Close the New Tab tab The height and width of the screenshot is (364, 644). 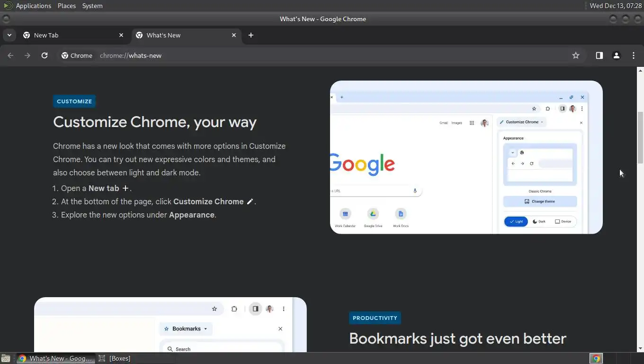coord(121,35)
